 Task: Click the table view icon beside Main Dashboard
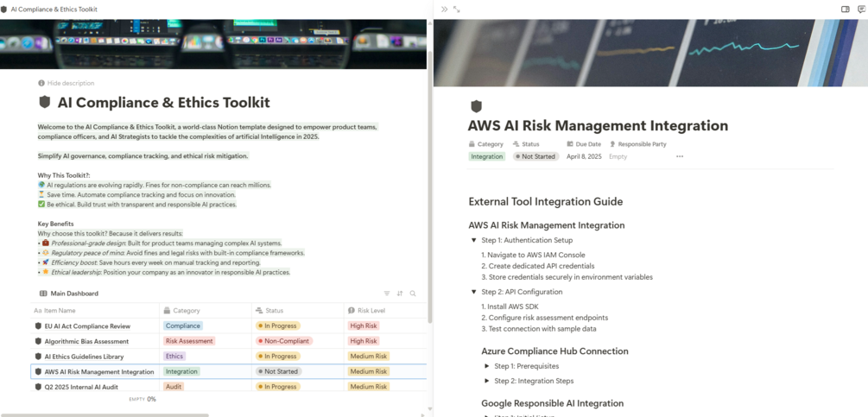pyautogui.click(x=43, y=294)
